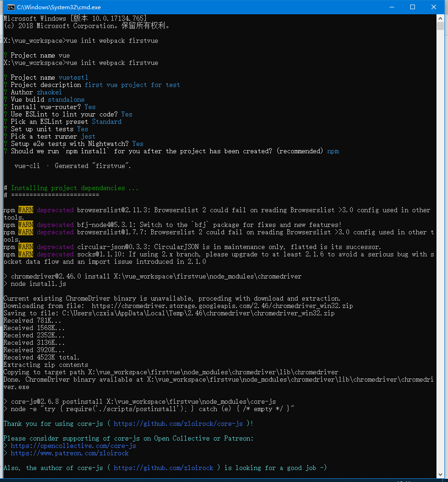Click the test runner value jest
The height and width of the screenshot is (482, 448).
tap(88, 136)
